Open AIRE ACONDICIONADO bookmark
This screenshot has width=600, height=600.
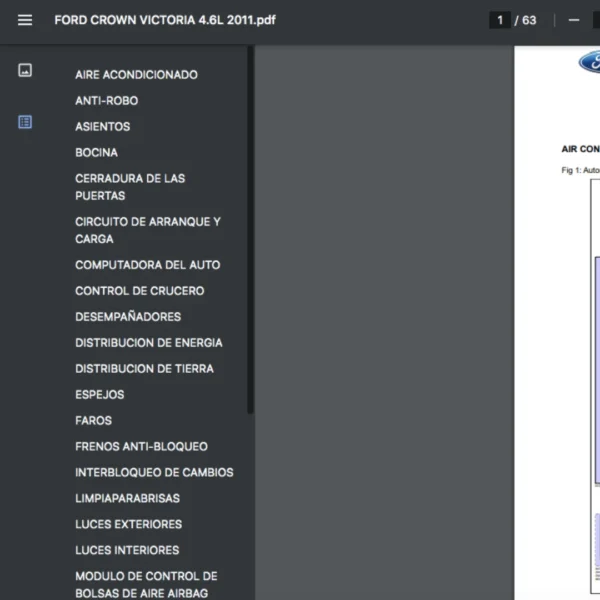(x=136, y=75)
